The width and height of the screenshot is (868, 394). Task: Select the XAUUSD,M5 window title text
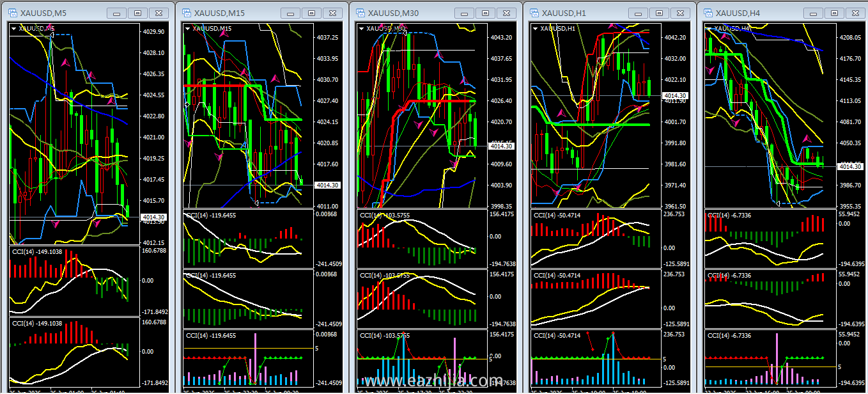(x=44, y=13)
